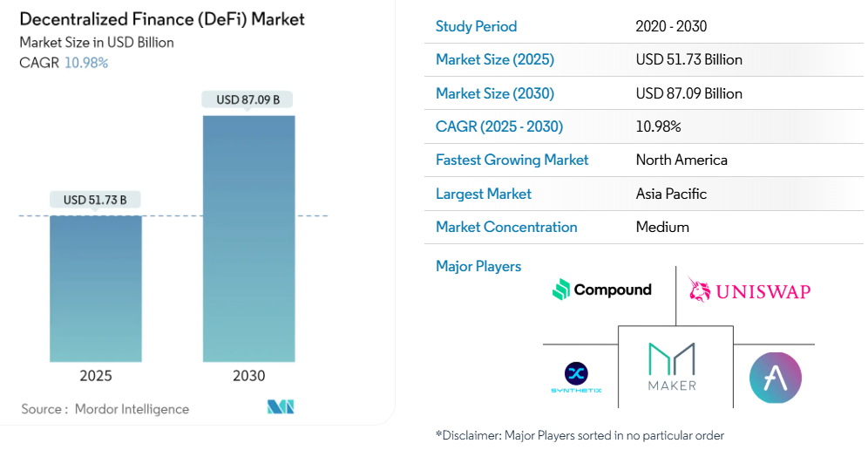Viewport: 868px width, 457px height.
Task: Click the disclaimer about Major Players order
Action: [x=580, y=436]
